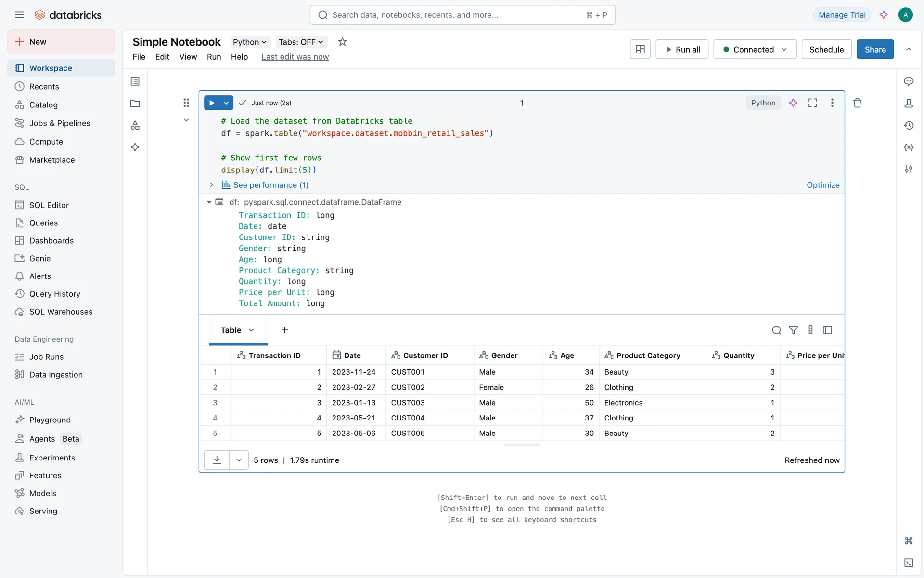Filter the results table with funnel icon
This screenshot has width=924, height=578.
(794, 330)
